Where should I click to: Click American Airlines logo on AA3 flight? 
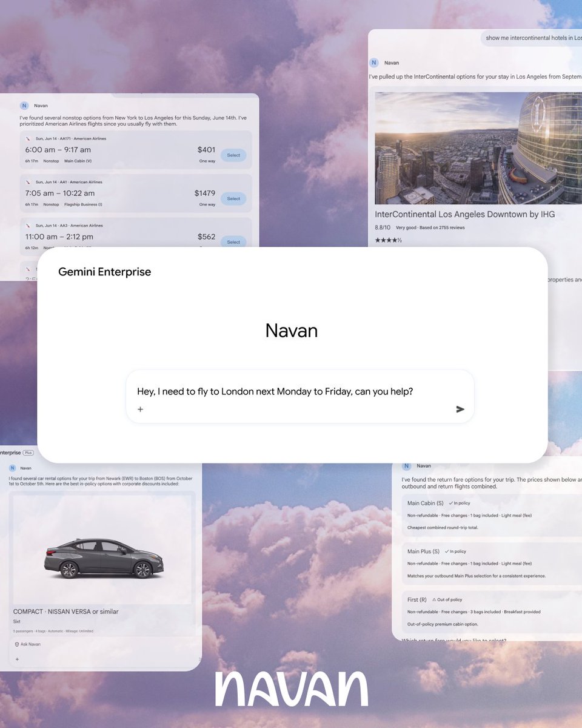click(x=28, y=226)
